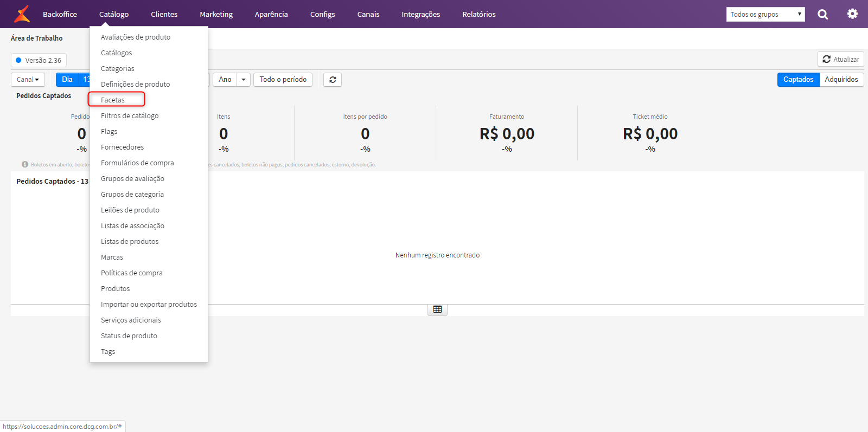This screenshot has width=868, height=432.
Task: Click the info icon beside Boletos em aberto
Action: tap(25, 164)
